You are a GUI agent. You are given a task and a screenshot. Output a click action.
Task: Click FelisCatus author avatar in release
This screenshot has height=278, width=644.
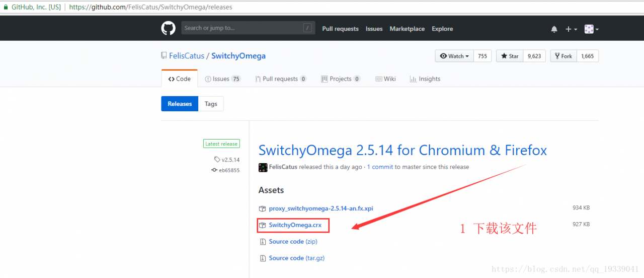point(263,167)
